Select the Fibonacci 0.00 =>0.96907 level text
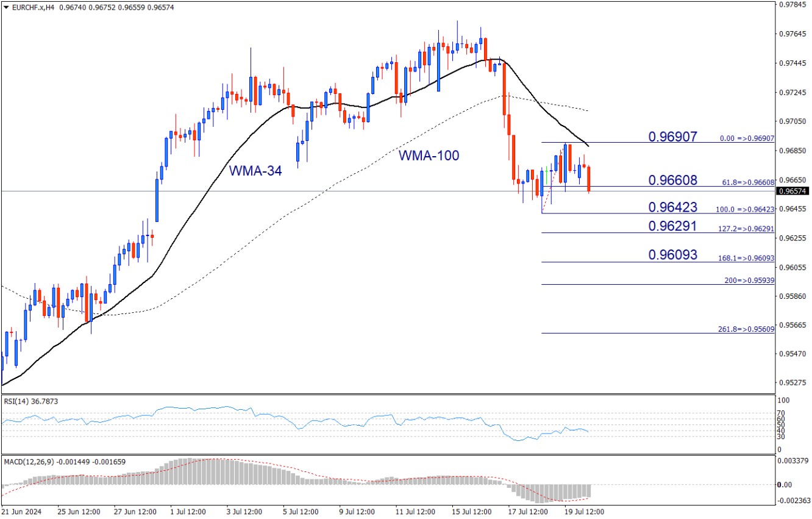The width and height of the screenshot is (812, 519). coord(747,138)
